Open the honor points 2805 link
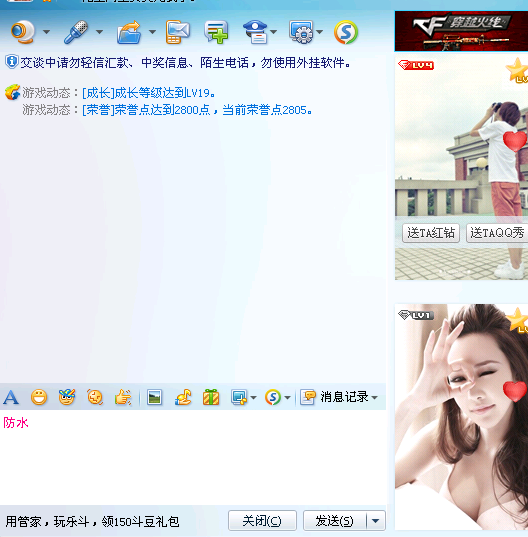Viewport: 528px width, 537px height. (x=197, y=110)
